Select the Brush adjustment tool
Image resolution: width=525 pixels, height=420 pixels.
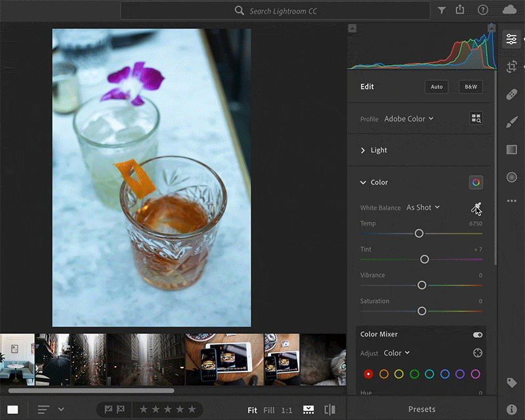[x=512, y=122]
